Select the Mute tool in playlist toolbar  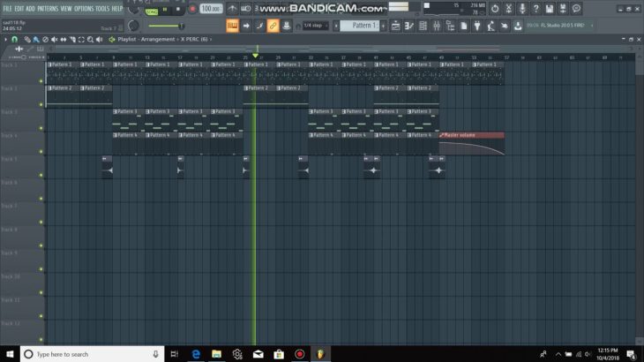coord(54,40)
